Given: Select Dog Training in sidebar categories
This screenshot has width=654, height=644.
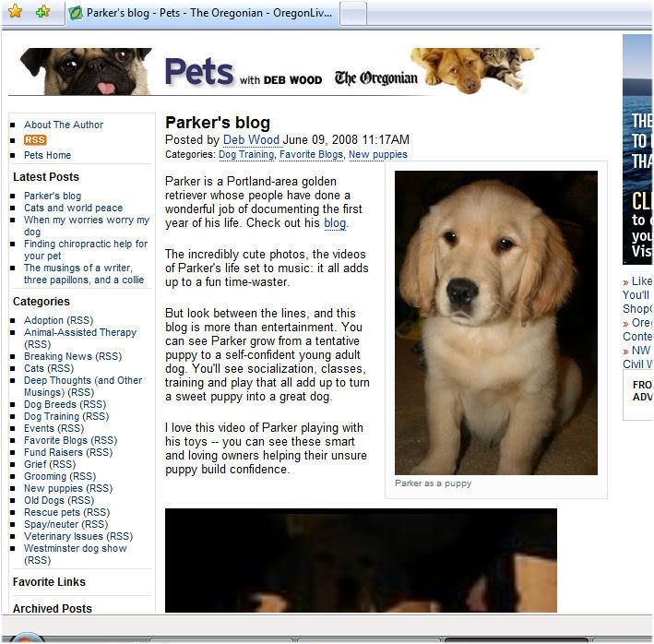Looking at the screenshot, I should point(52,416).
